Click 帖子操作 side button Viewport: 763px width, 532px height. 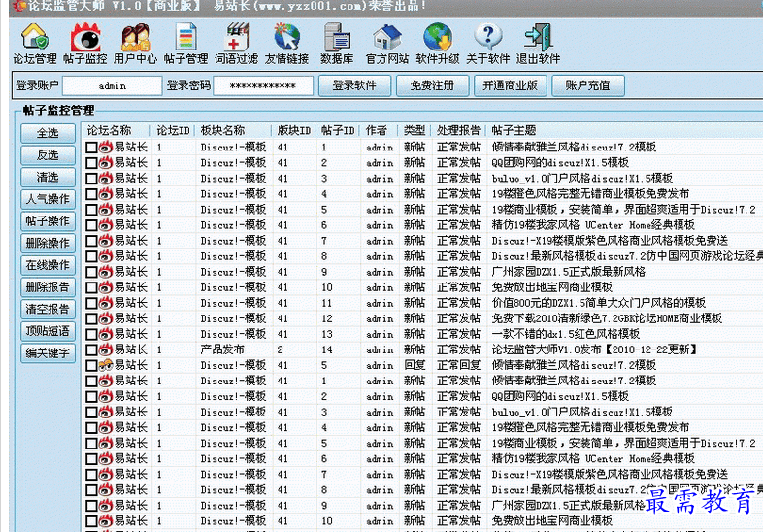tap(48, 221)
